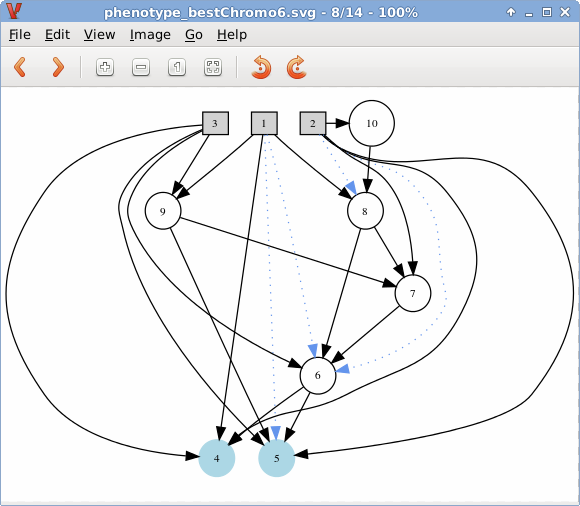The height and width of the screenshot is (506, 580).
Task: Open the File menu
Action: [x=20, y=35]
